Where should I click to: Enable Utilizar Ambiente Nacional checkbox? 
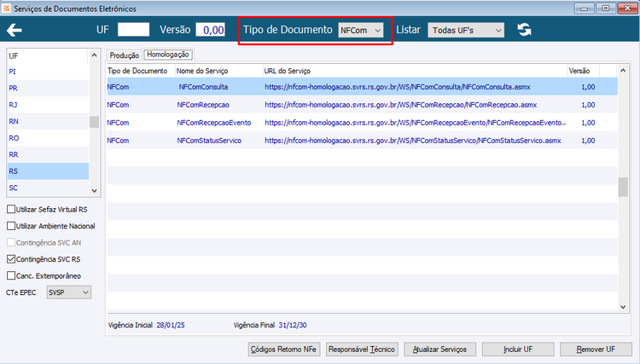tap(11, 226)
